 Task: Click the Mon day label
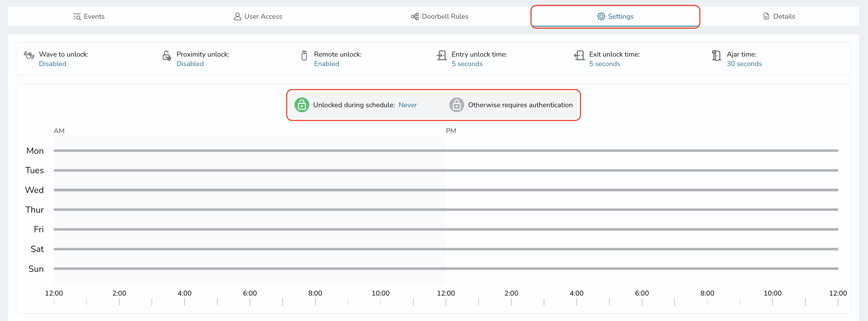35,151
